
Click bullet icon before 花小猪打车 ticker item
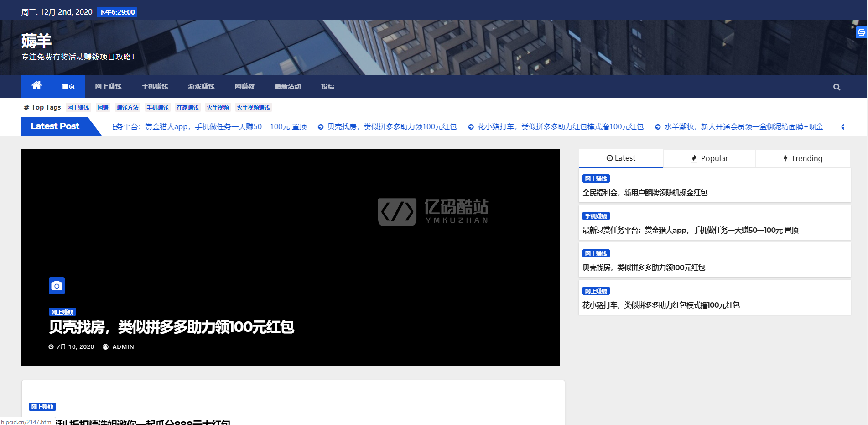471,127
